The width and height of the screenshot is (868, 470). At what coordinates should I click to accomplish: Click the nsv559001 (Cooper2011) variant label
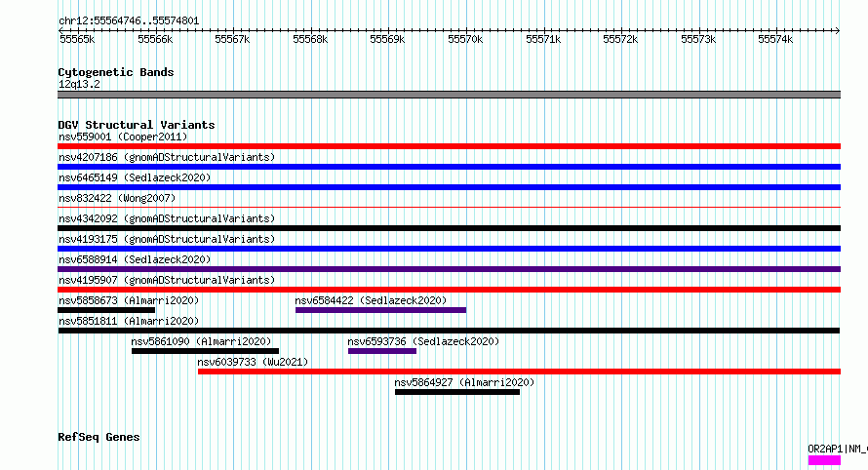click(x=123, y=137)
